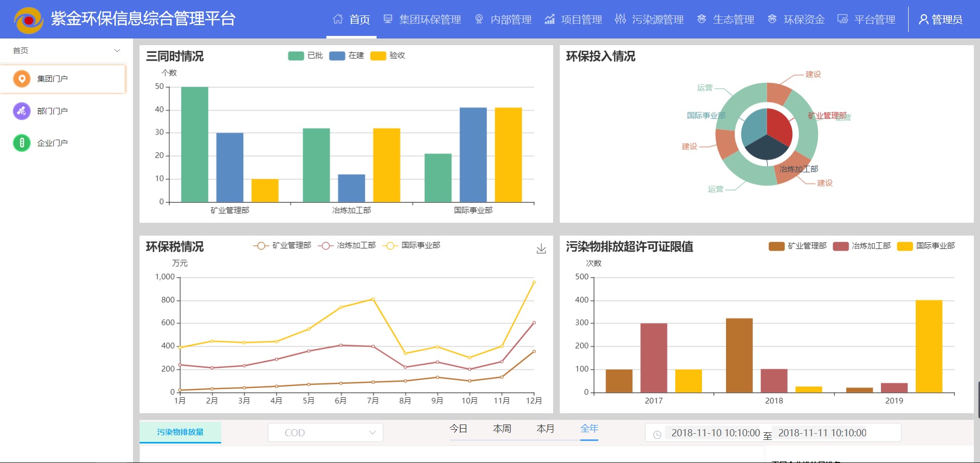This screenshot has width=980, height=463.
Task: Select the 全年 time range
Action: [589, 429]
